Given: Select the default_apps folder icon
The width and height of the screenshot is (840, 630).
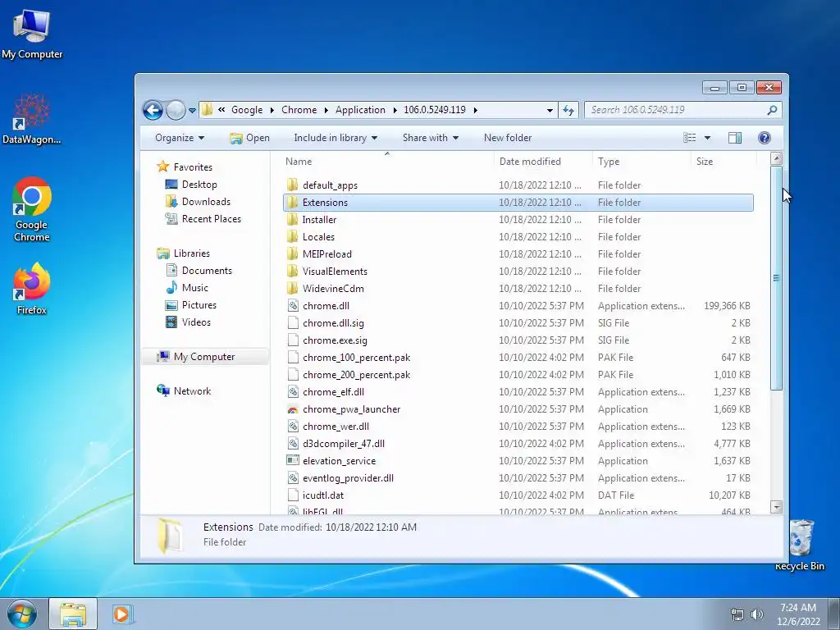Looking at the screenshot, I should pyautogui.click(x=293, y=185).
